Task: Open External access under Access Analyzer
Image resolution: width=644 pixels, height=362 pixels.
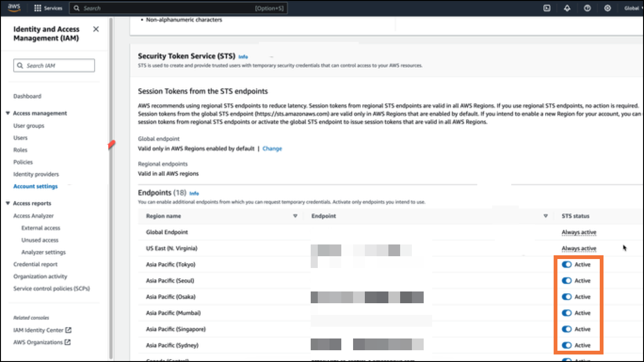Action: 41,228
